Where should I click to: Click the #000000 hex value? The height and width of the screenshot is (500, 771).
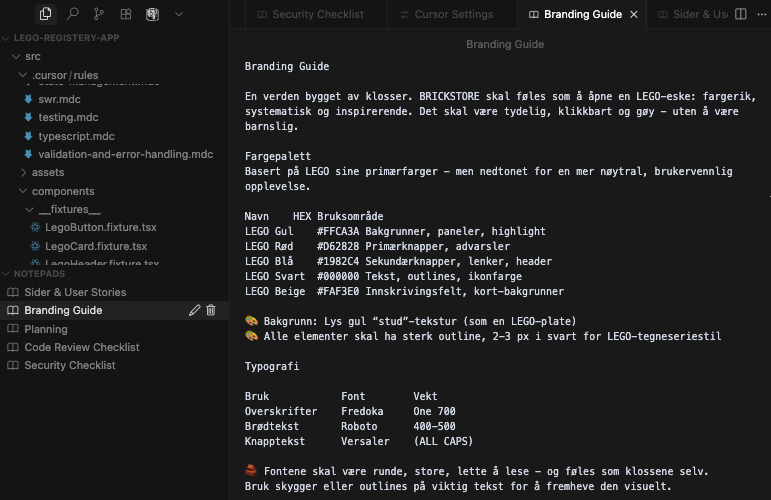[x=338, y=276]
